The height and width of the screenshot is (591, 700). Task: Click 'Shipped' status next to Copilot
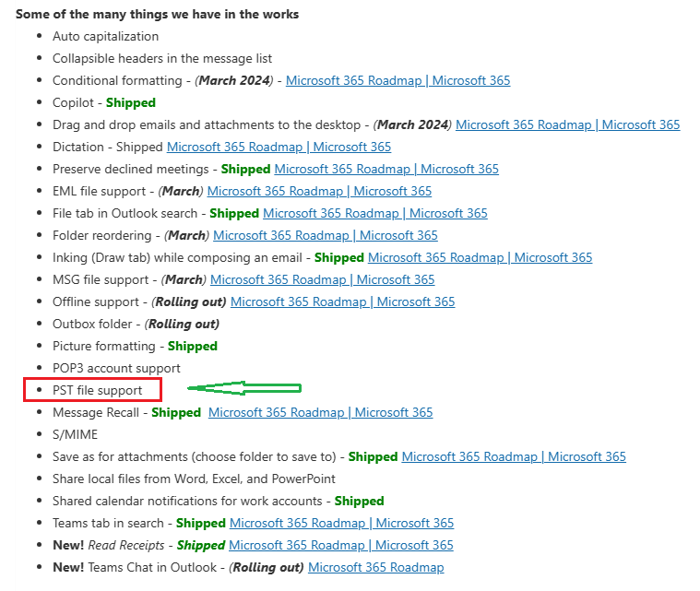coord(131,103)
